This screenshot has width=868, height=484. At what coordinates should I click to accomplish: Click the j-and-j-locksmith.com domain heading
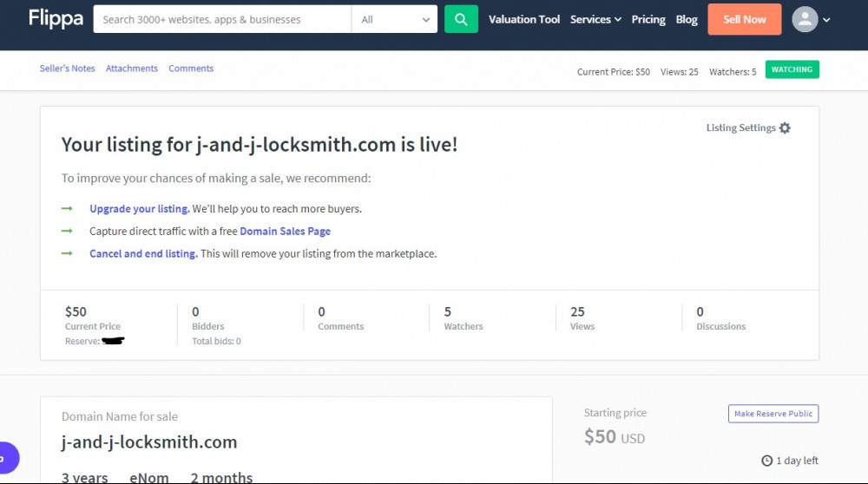click(x=149, y=442)
